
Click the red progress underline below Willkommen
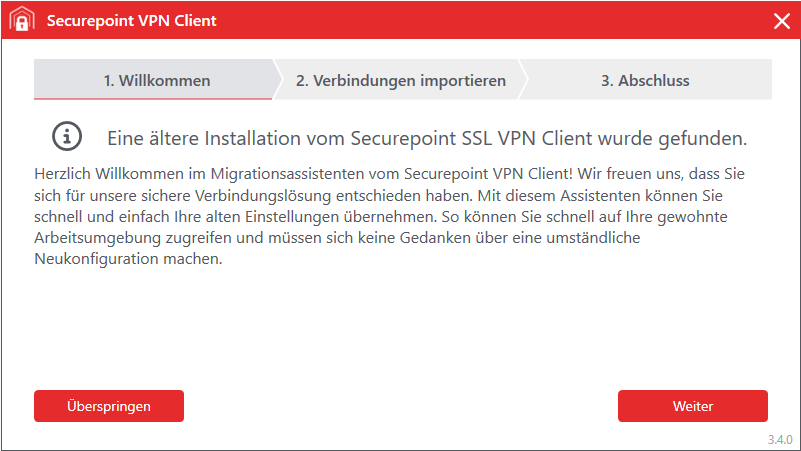[152, 98]
